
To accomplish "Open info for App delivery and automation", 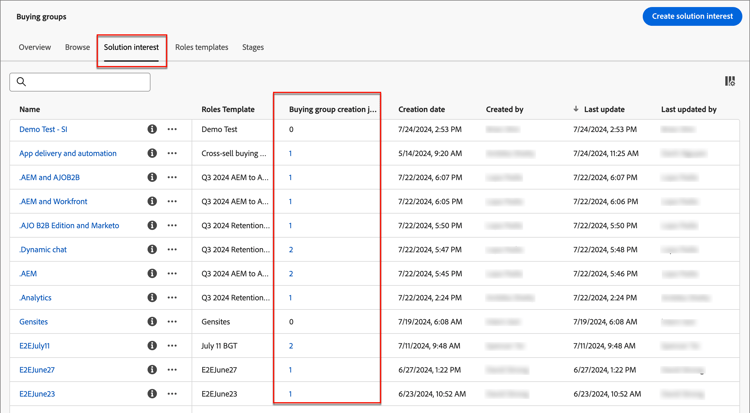I will (152, 153).
